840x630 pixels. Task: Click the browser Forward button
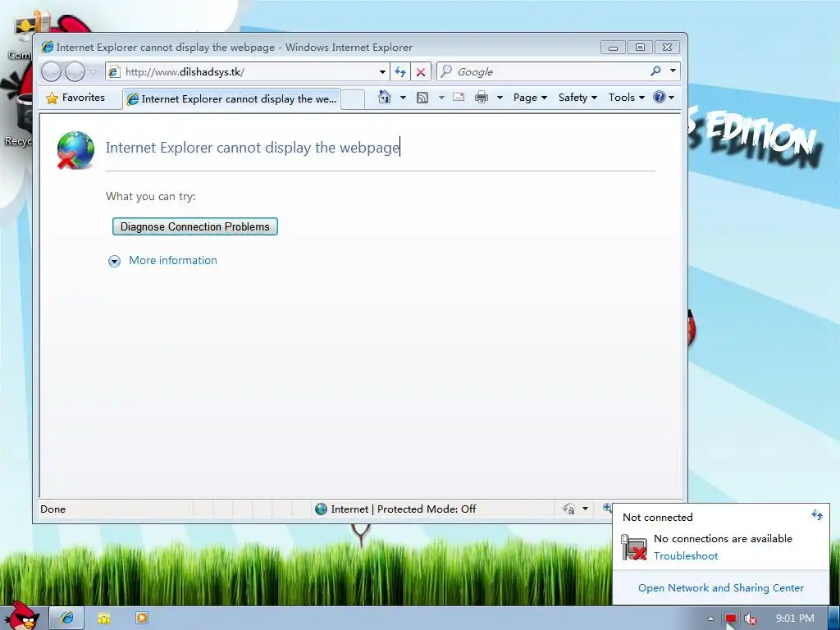click(75, 71)
